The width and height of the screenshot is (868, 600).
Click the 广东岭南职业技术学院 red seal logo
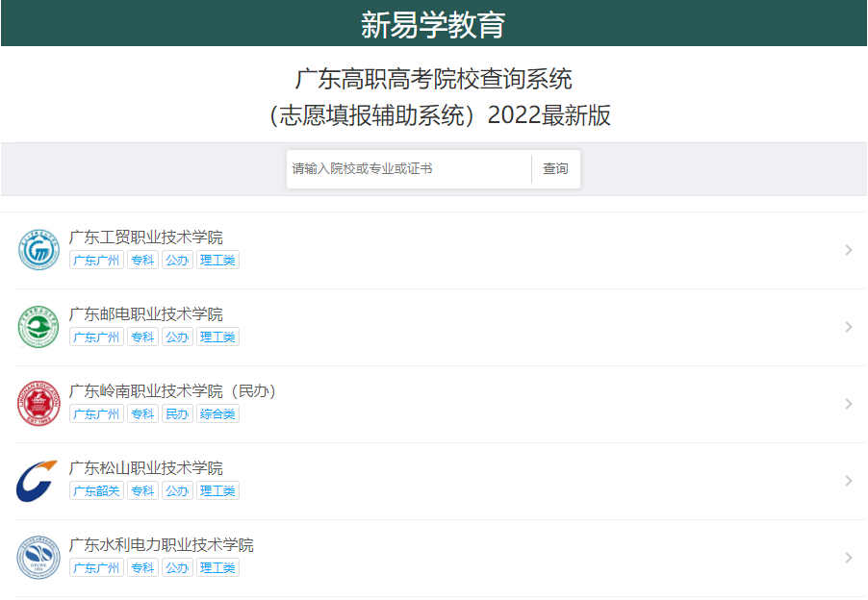tap(38, 402)
